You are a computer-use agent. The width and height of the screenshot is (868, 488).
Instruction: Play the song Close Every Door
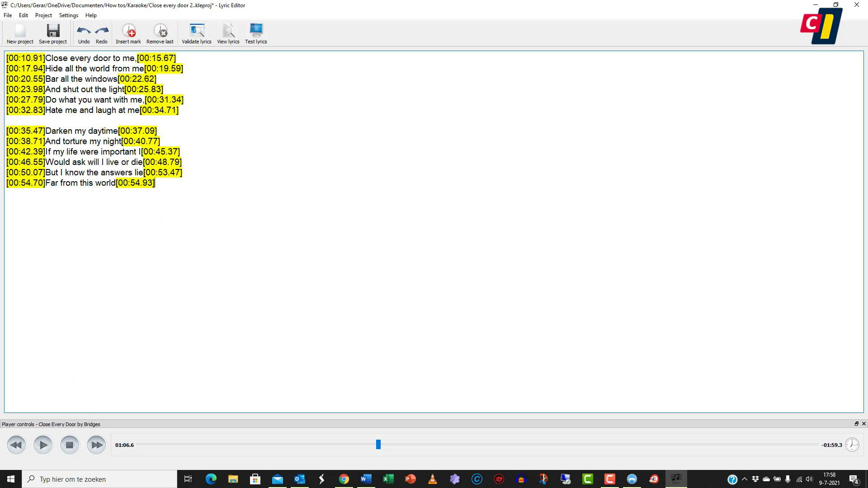pyautogui.click(x=42, y=445)
